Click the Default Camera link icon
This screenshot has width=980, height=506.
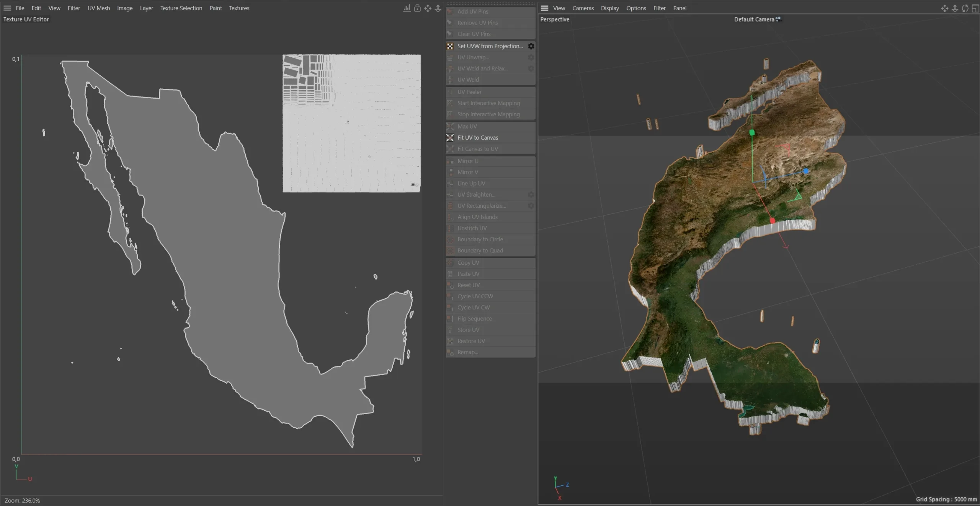(778, 19)
